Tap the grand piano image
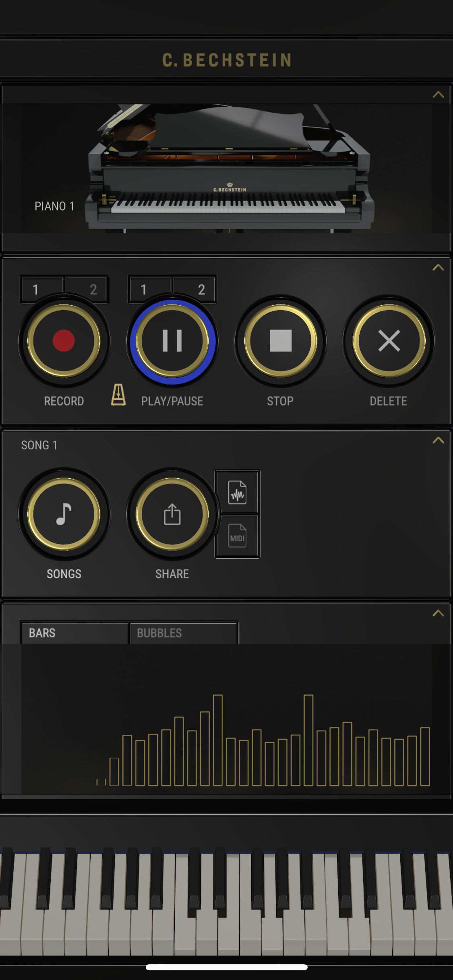Viewport: 453px width, 980px height. coord(230,168)
